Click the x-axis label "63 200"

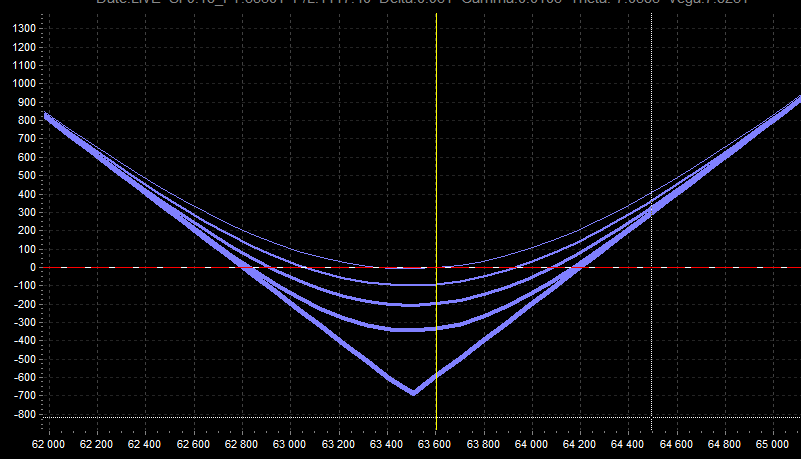click(338, 444)
